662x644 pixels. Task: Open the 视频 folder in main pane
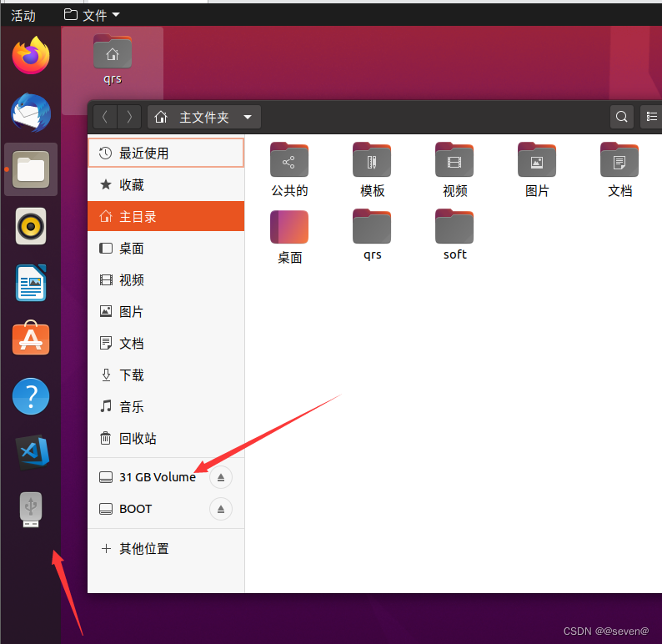[x=454, y=170]
